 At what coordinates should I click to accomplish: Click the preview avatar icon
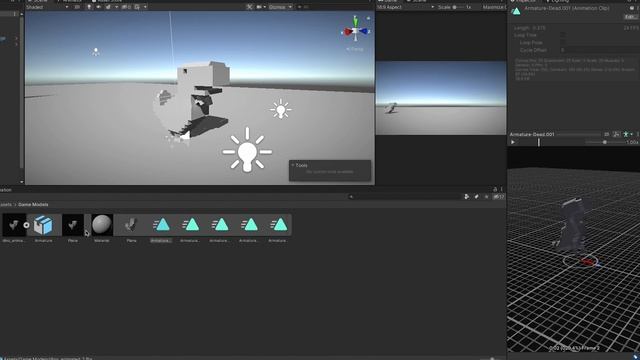click(x=626, y=134)
